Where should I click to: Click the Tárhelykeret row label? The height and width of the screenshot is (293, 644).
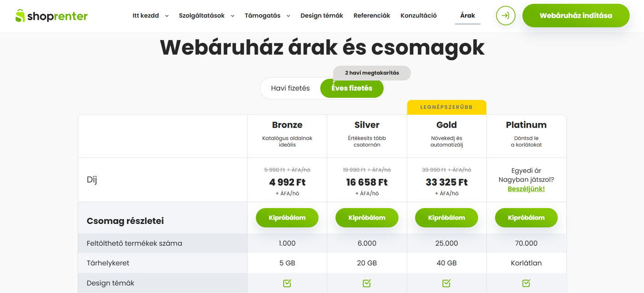(108, 263)
